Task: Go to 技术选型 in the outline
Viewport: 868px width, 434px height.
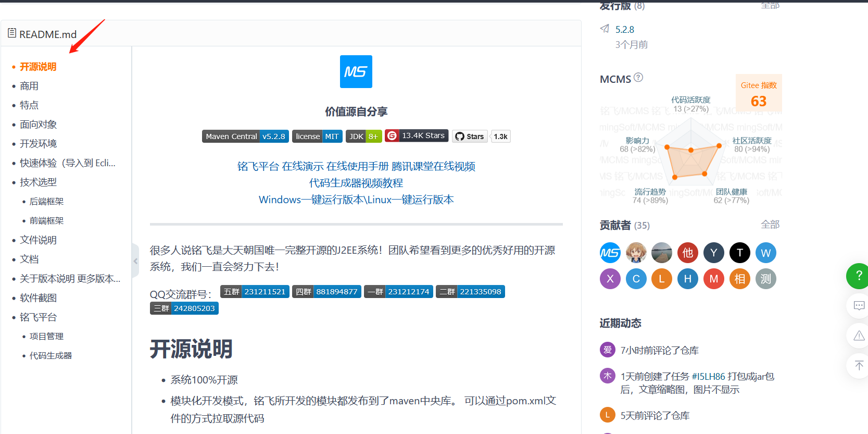Action: point(39,182)
